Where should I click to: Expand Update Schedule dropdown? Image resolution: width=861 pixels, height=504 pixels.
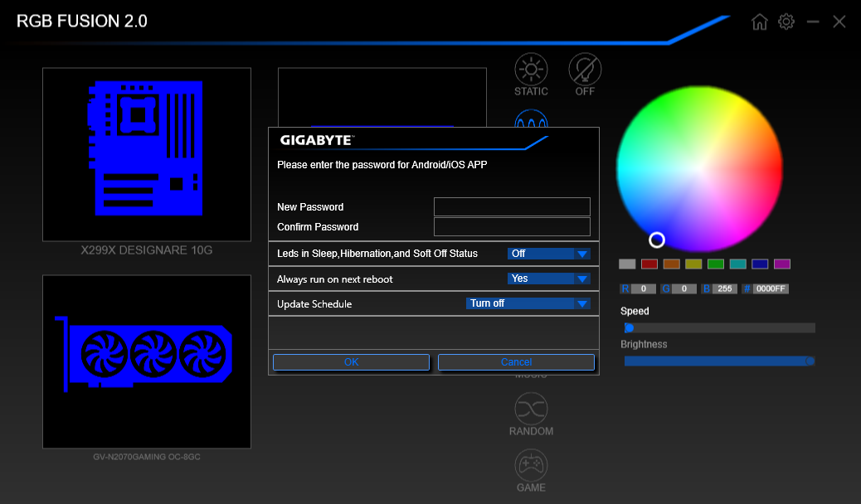coord(528,303)
